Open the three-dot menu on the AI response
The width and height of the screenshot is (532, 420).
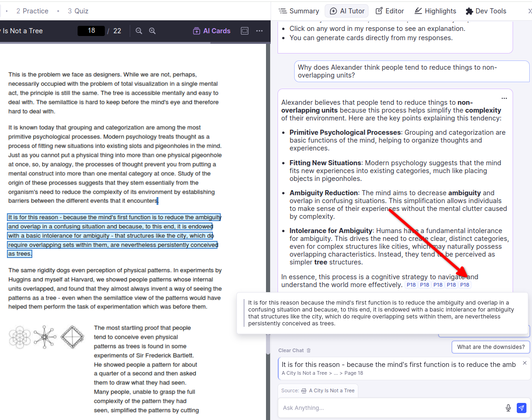tap(504, 98)
